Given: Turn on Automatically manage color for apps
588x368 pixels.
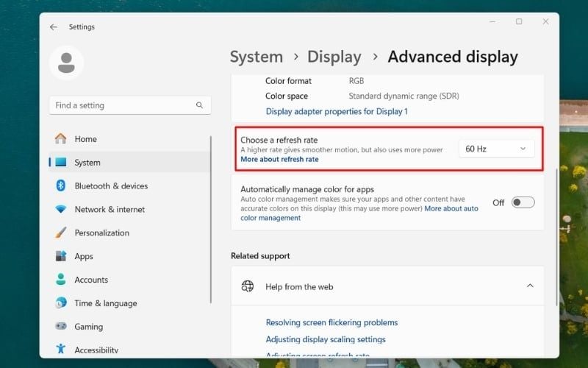Looking at the screenshot, I should tap(523, 202).
